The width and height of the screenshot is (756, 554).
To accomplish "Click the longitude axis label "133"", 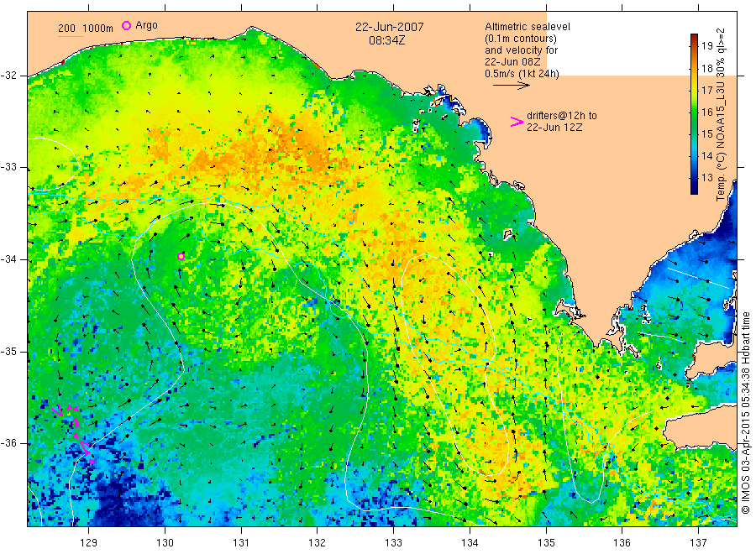I will point(393,543).
